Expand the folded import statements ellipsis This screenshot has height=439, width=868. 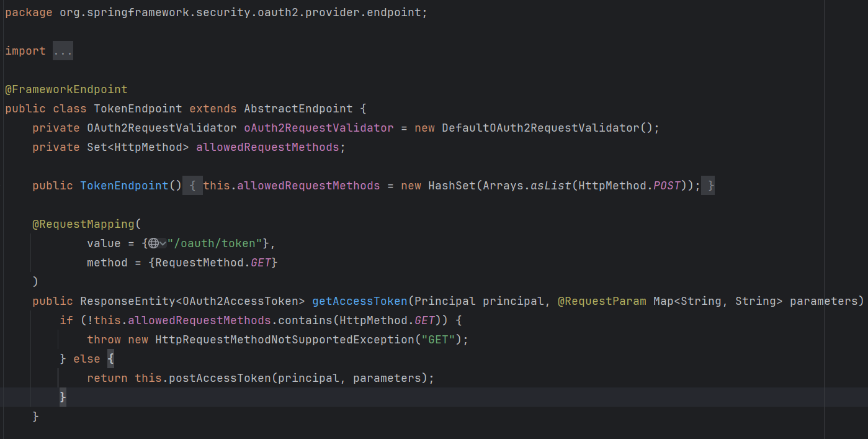pyautogui.click(x=63, y=51)
